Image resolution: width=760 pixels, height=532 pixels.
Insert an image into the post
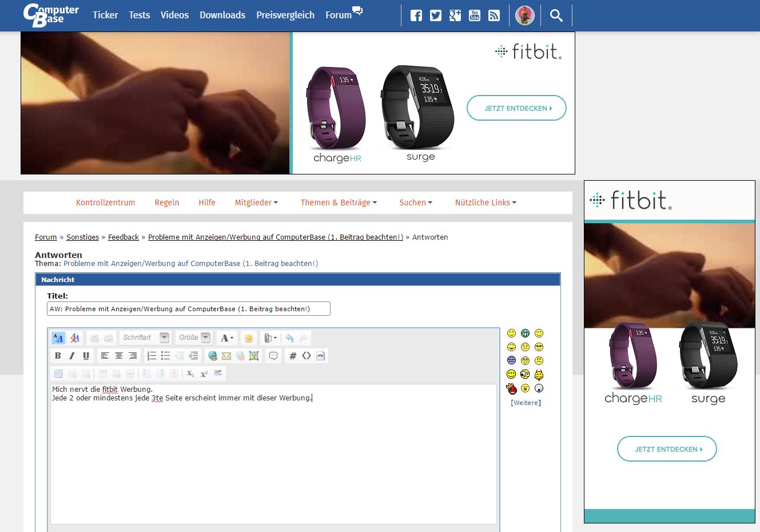point(254,356)
